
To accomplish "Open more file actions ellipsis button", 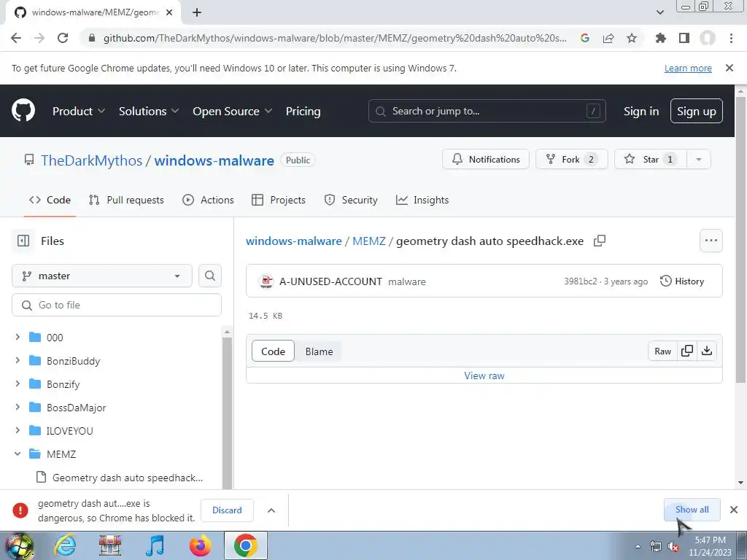I will [711, 241].
